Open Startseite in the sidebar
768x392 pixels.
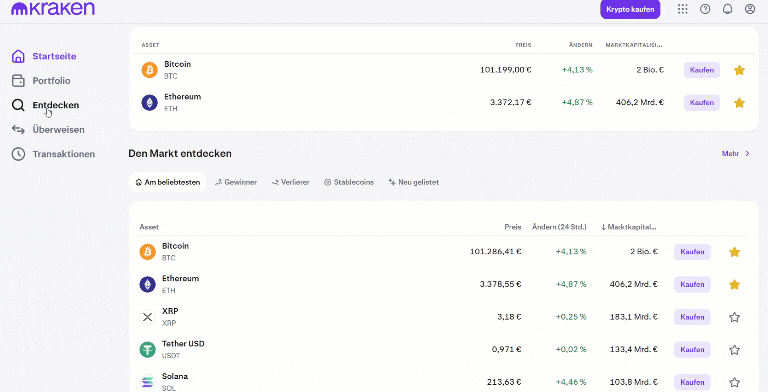tap(54, 56)
